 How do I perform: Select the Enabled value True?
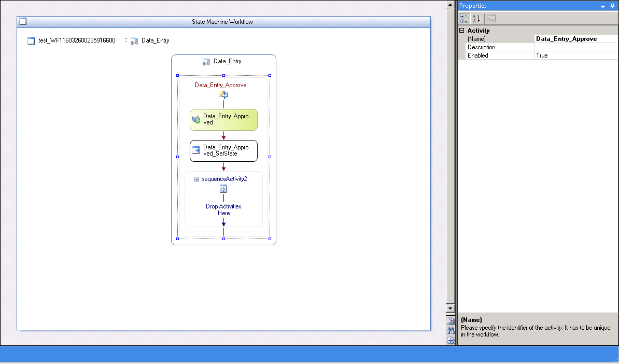pos(576,55)
